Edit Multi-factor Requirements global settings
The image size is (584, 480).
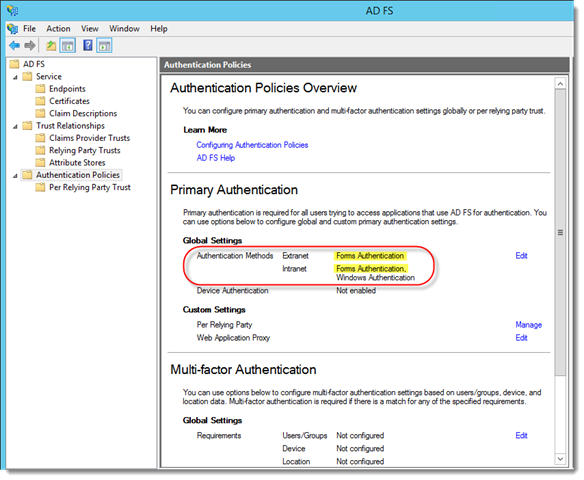(x=521, y=435)
